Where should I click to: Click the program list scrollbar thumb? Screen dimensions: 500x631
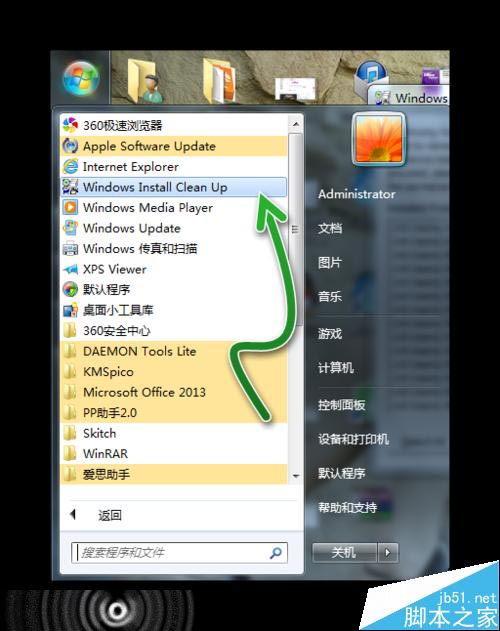point(296,229)
